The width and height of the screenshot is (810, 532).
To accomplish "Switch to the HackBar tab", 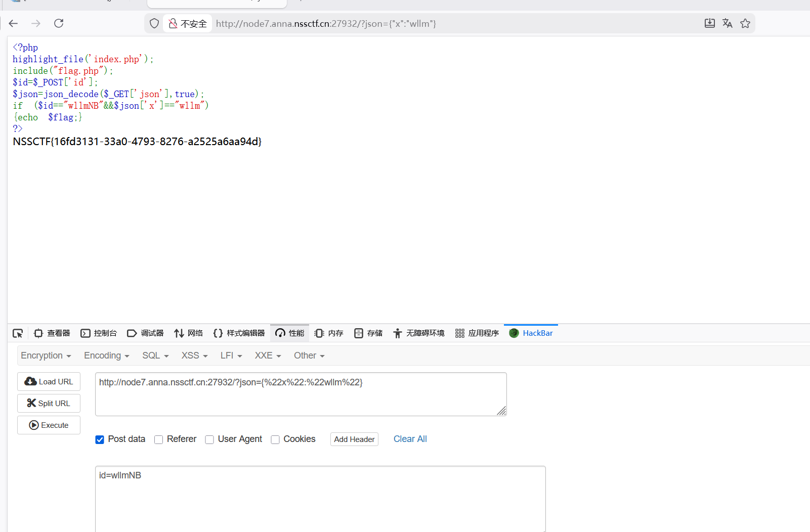I will pyautogui.click(x=531, y=333).
